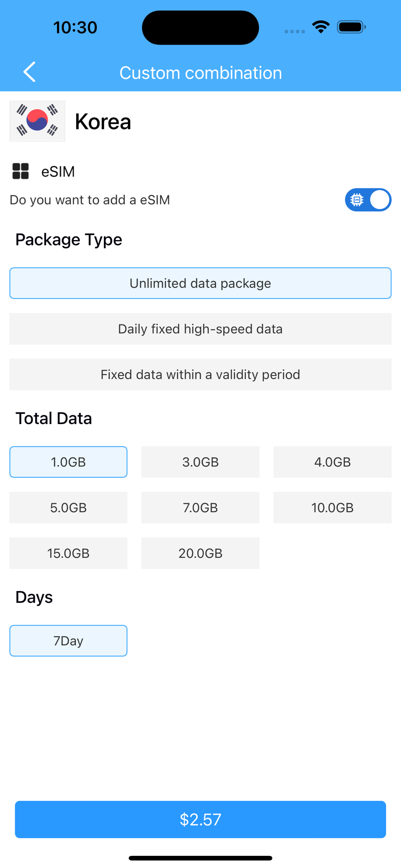This screenshot has height=868, width=401.
Task: Choose the 7.0GB option
Action: pos(200,508)
